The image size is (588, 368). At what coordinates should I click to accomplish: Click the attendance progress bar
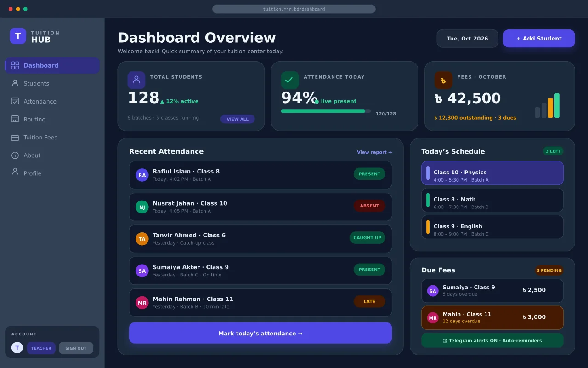coord(326,111)
